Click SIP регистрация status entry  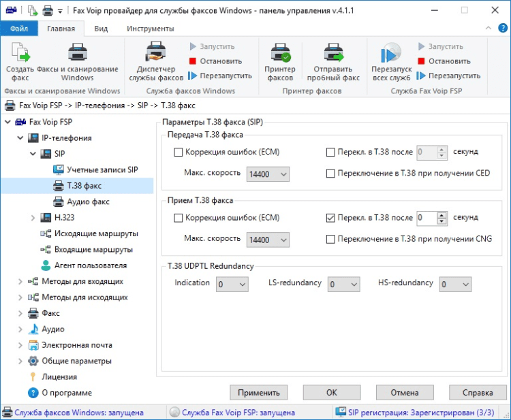[415, 413]
